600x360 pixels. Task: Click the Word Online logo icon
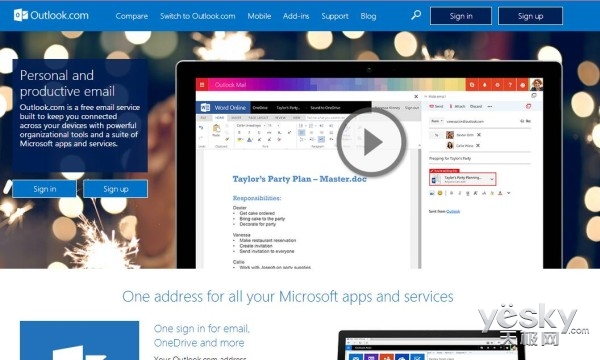pos(205,108)
